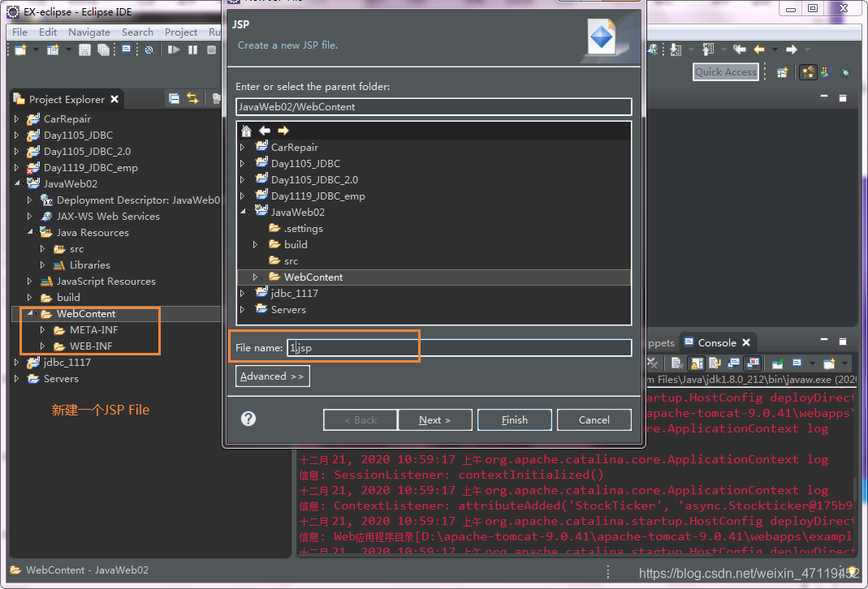Click the File name input field
The image size is (868, 589).
pos(459,347)
